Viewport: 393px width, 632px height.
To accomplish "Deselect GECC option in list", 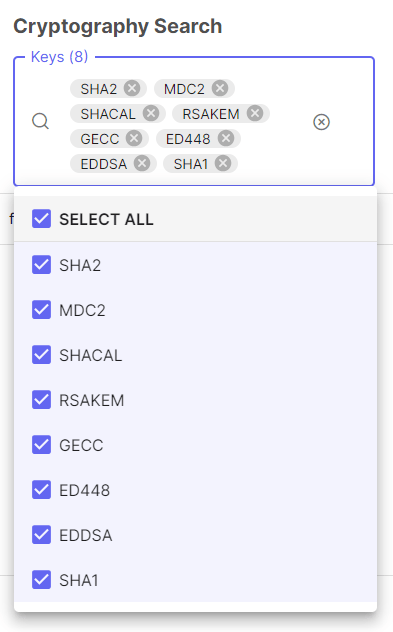I will [x=42, y=445].
